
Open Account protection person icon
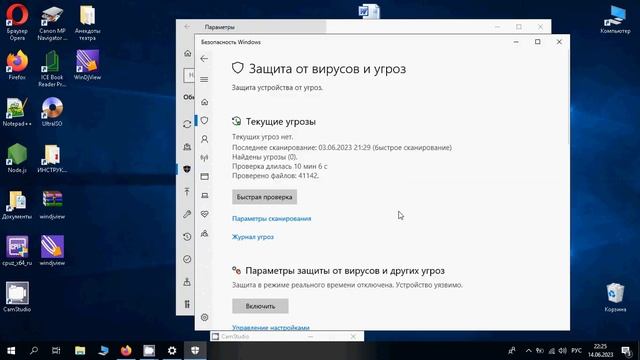coord(204,139)
